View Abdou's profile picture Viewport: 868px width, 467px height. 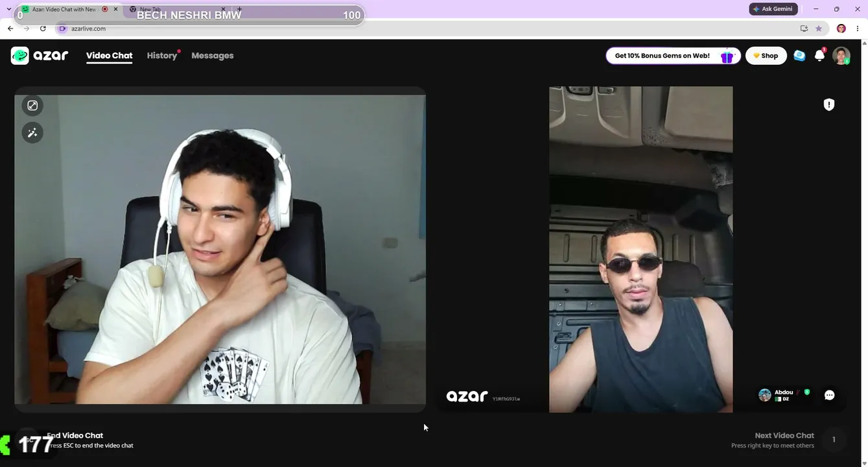pos(765,395)
